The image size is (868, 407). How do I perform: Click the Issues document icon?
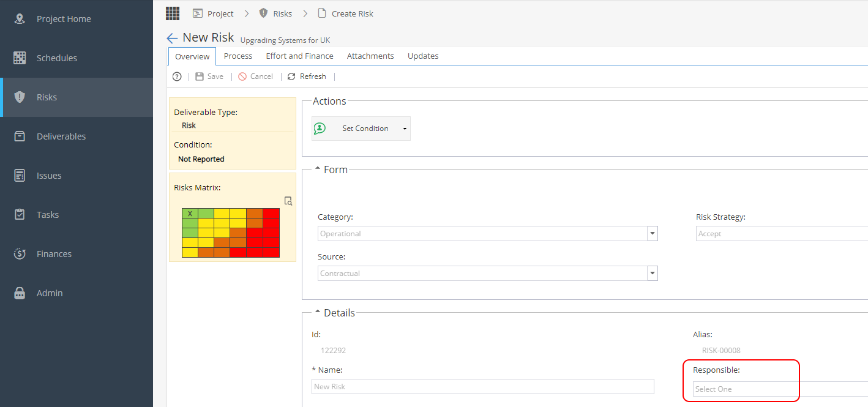coord(20,176)
